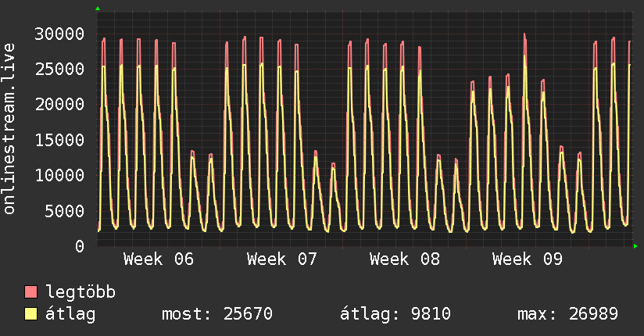
Task: Click the most: 25670 value
Action: (217, 314)
